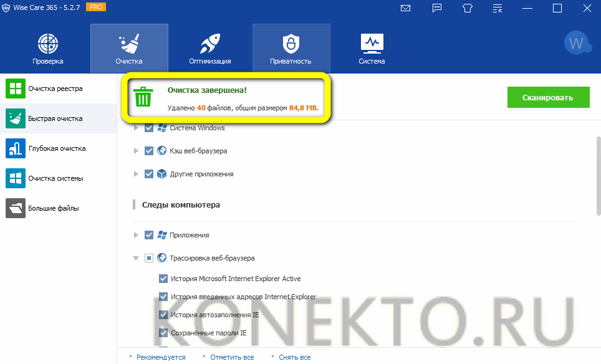Open the Система monitor icon
This screenshot has width=601, height=364.
tap(372, 44)
